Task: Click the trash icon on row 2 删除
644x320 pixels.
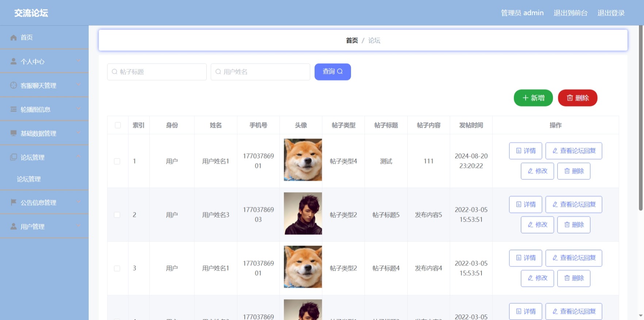Action: [567, 225]
